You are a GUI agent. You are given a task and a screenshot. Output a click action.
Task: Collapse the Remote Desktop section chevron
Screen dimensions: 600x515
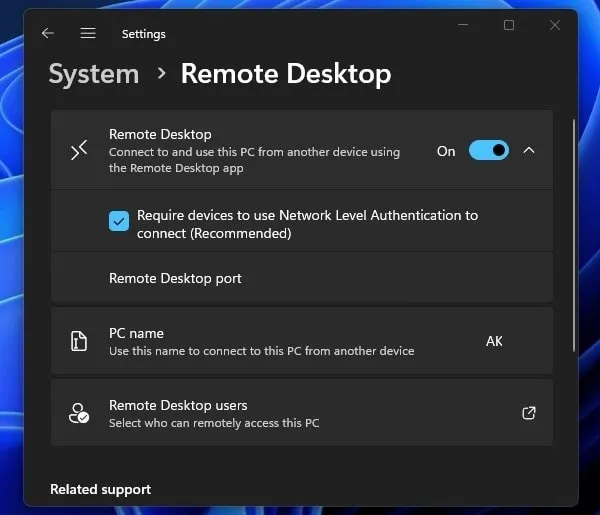529,150
